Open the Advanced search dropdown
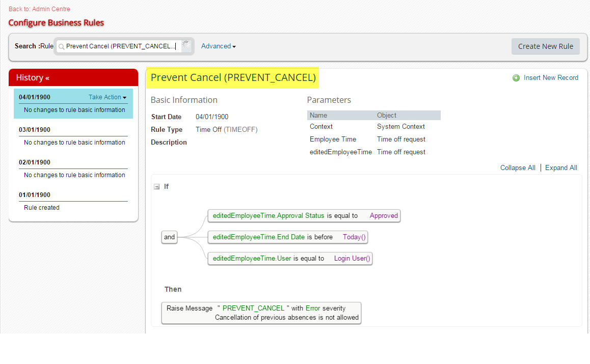 point(218,46)
